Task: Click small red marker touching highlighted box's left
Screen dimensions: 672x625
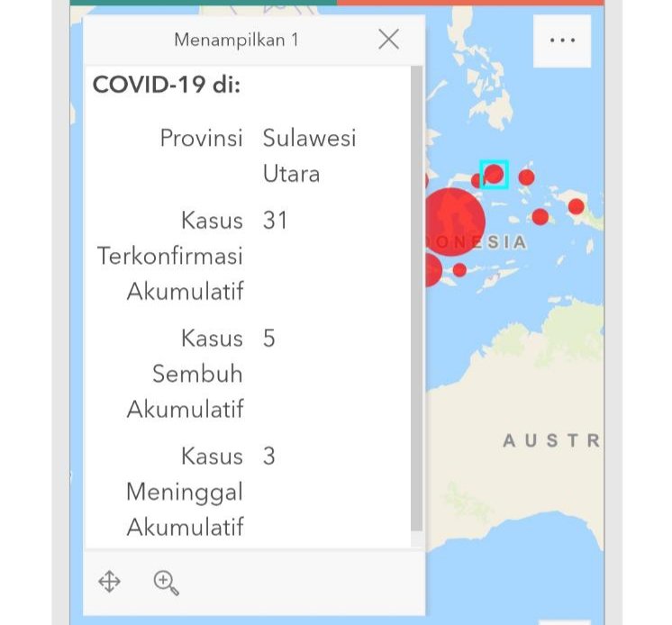Action: coord(477,181)
